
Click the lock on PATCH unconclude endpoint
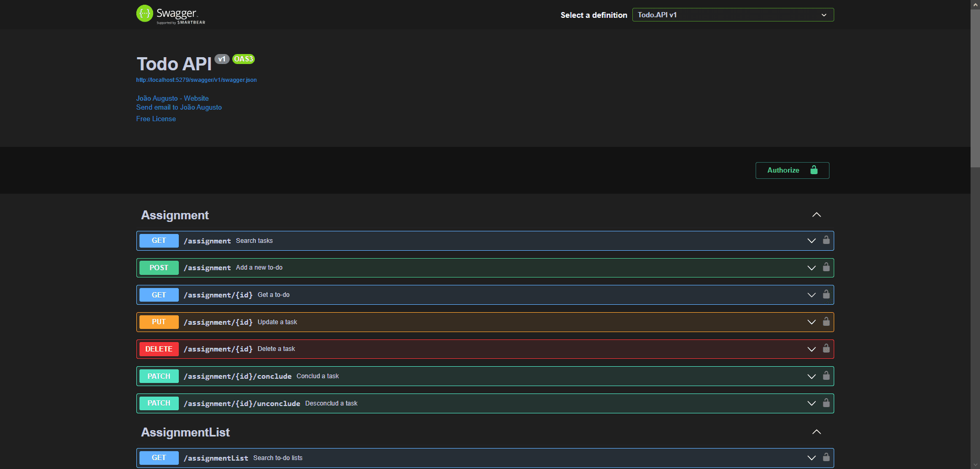pyautogui.click(x=826, y=403)
